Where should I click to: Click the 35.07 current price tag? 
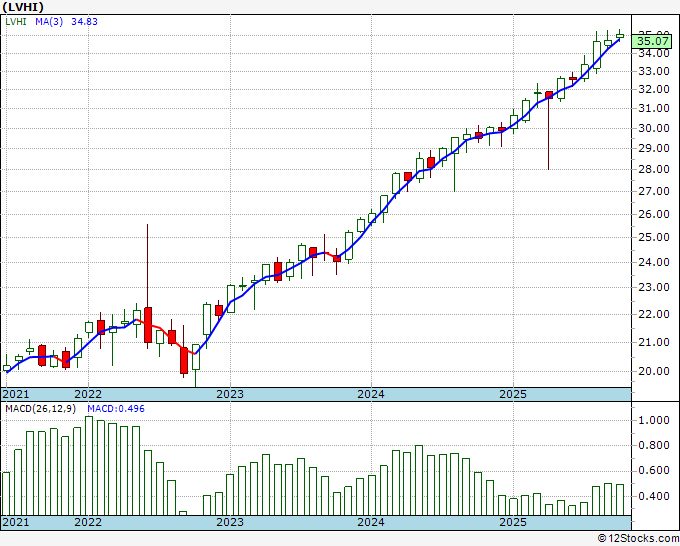click(x=652, y=41)
